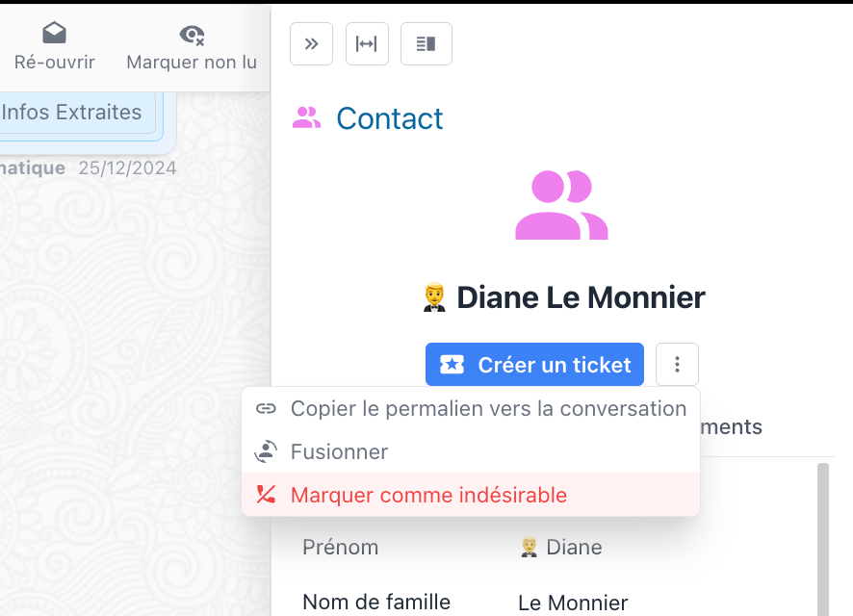Click the merge icon beside Fusionner
Image resolution: width=853 pixels, height=616 pixels.
(266, 451)
